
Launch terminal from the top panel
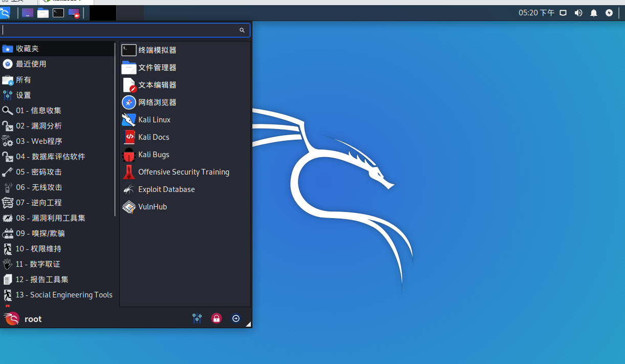(x=58, y=13)
